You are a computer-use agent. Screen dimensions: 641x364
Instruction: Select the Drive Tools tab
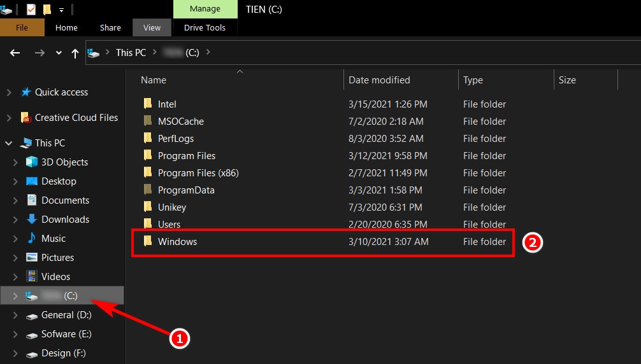(x=205, y=28)
